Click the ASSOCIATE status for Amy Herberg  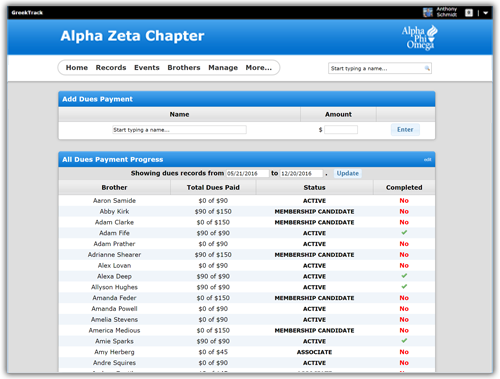click(x=314, y=352)
